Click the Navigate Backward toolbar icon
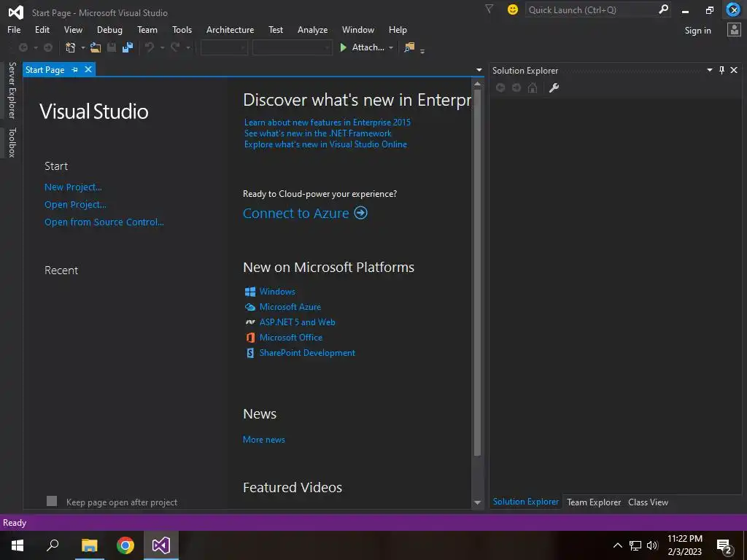747x560 pixels. tap(23, 47)
